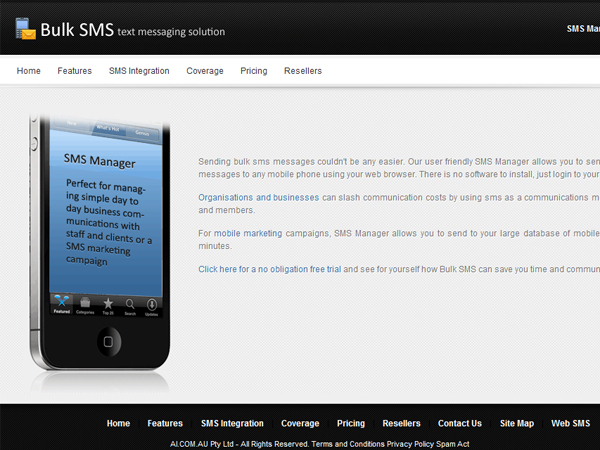600x450 pixels.
Task: Open Home link in the footer
Action: (x=118, y=423)
